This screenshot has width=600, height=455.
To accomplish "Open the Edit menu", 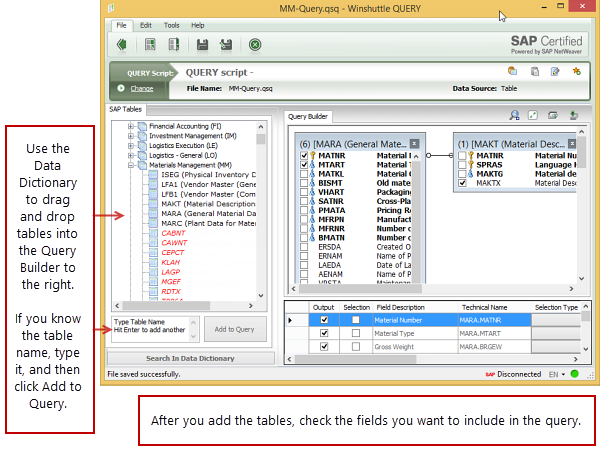I will click(145, 25).
